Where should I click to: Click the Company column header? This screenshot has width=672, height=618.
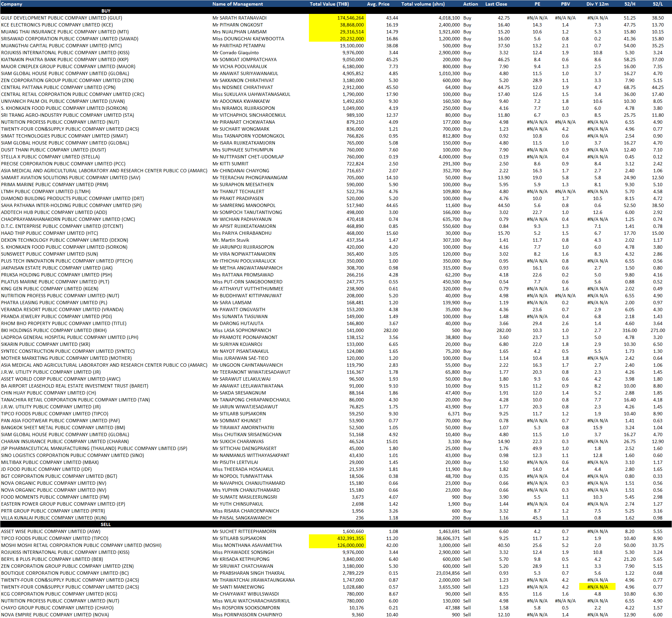point(12,4)
